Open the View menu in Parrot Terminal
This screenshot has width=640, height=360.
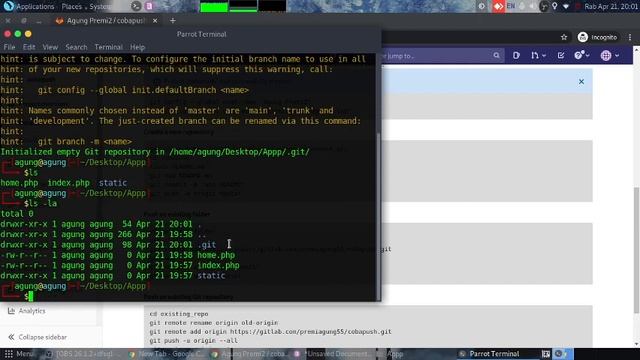click(50, 47)
